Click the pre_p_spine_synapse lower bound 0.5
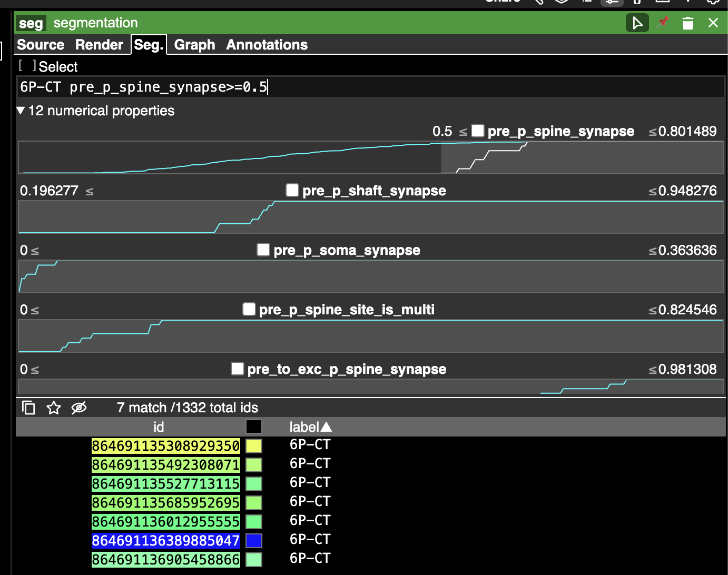 tap(442, 131)
